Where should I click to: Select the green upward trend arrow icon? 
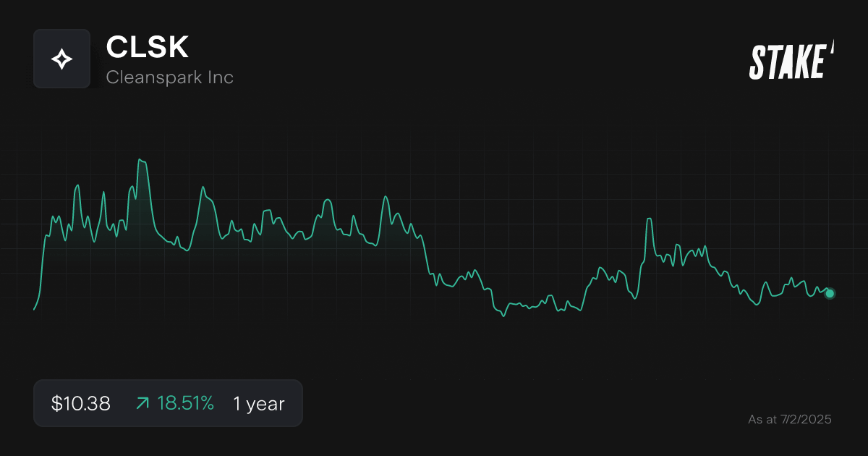point(142,403)
